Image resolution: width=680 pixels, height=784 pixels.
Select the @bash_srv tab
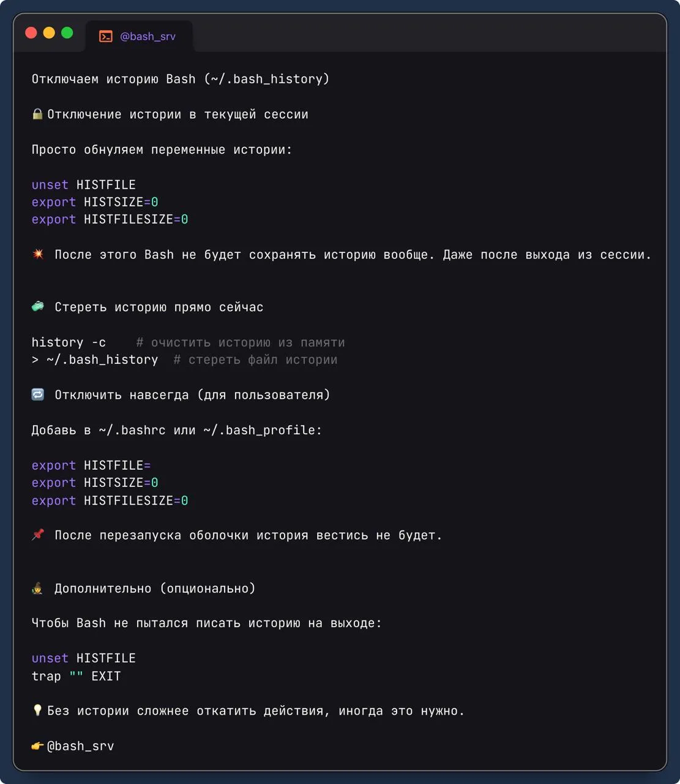(139, 37)
